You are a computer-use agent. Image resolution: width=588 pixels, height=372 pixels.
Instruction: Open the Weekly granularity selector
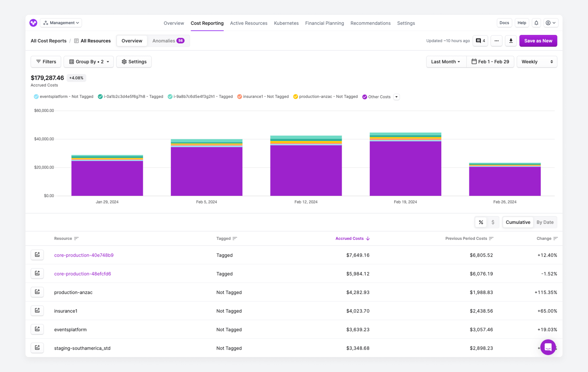537,61
